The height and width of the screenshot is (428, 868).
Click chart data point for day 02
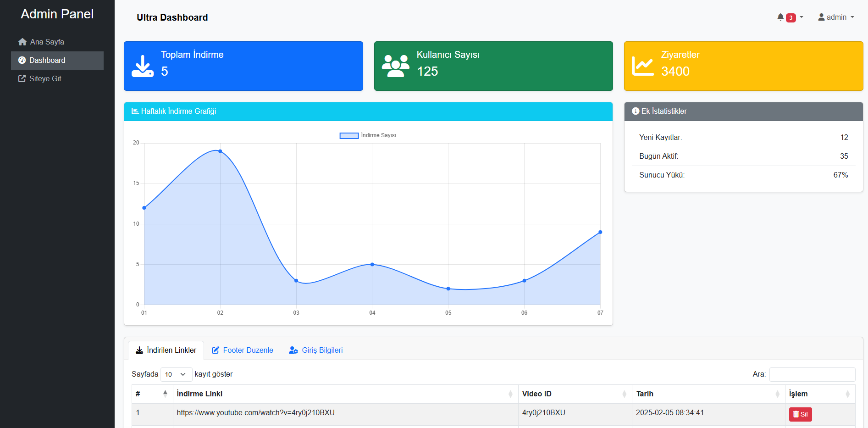220,151
